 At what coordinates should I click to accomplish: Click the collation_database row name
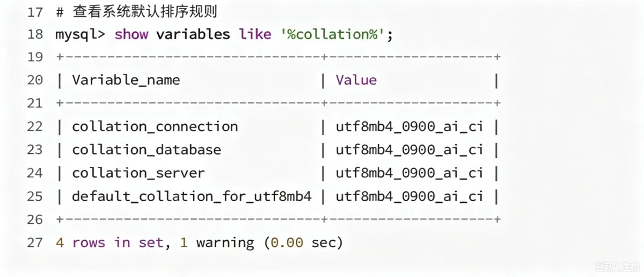pyautogui.click(x=147, y=150)
